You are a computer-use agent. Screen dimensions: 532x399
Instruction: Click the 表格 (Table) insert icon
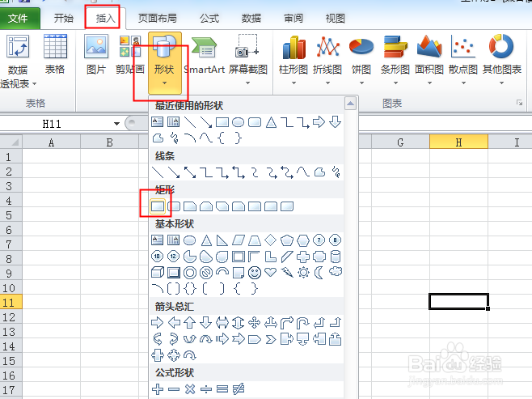click(55, 54)
